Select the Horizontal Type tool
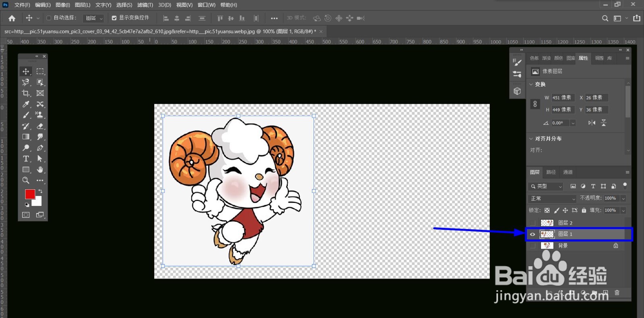 pos(26,159)
